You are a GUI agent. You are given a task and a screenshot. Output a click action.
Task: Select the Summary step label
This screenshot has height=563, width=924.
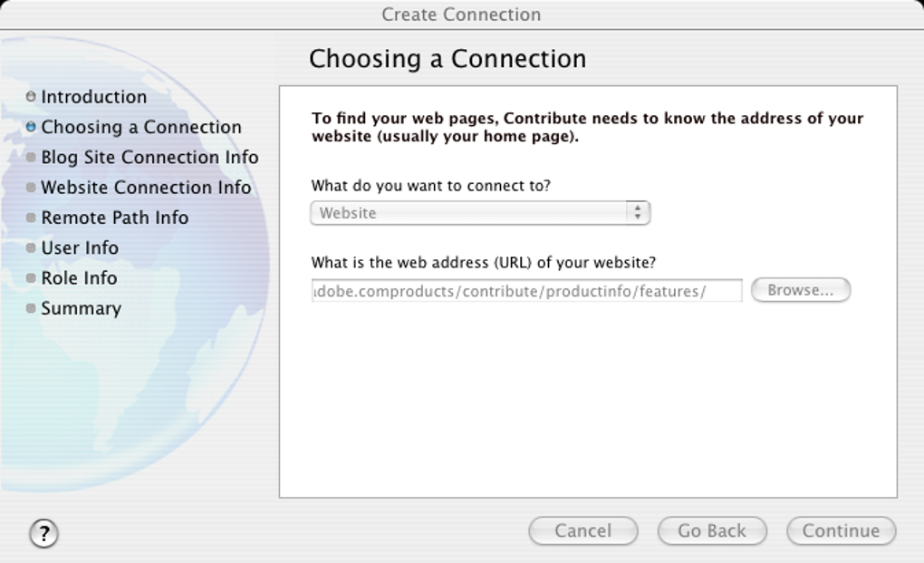pyautogui.click(x=81, y=308)
